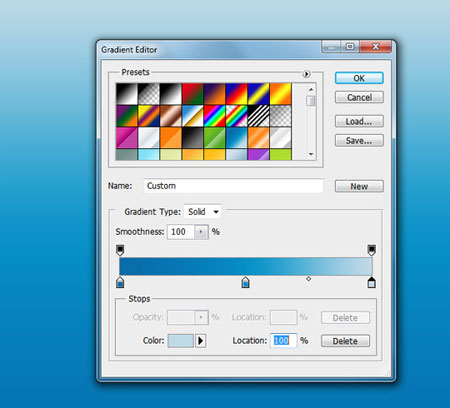Click the dimmed opacity Location field
The width and height of the screenshot is (450, 408).
coord(283,317)
